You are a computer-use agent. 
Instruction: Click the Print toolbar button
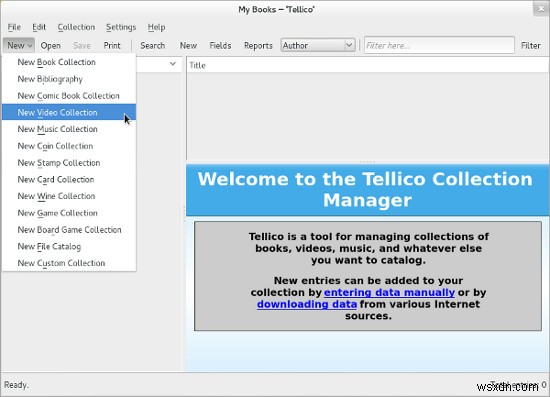(x=112, y=46)
